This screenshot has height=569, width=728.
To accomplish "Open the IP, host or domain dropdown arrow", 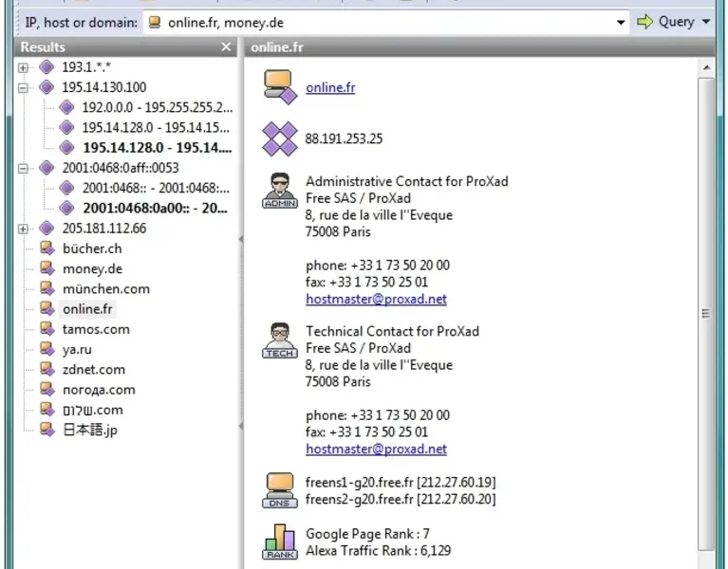I will (x=621, y=22).
